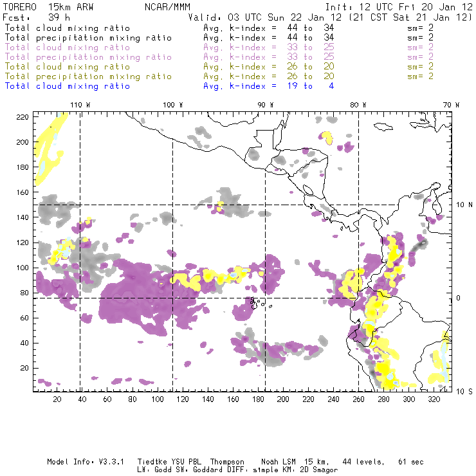Select the 'NCAR/MMM' header label
476x476 pixels.
click(x=167, y=7)
